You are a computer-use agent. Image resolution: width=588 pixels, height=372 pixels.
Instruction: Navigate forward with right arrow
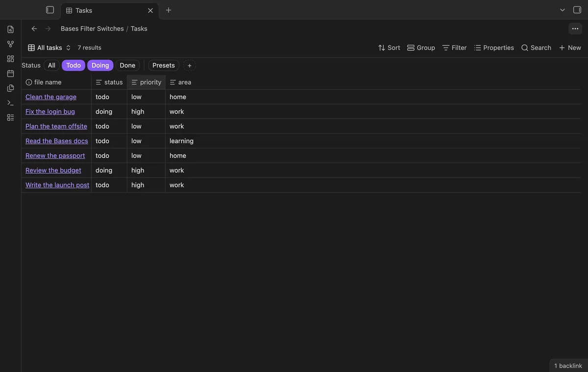[x=48, y=28]
